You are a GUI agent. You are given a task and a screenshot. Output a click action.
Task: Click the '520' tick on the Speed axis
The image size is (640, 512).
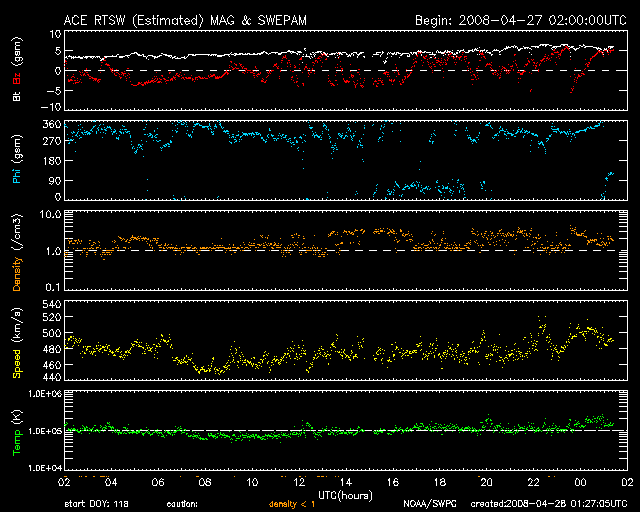point(52,317)
